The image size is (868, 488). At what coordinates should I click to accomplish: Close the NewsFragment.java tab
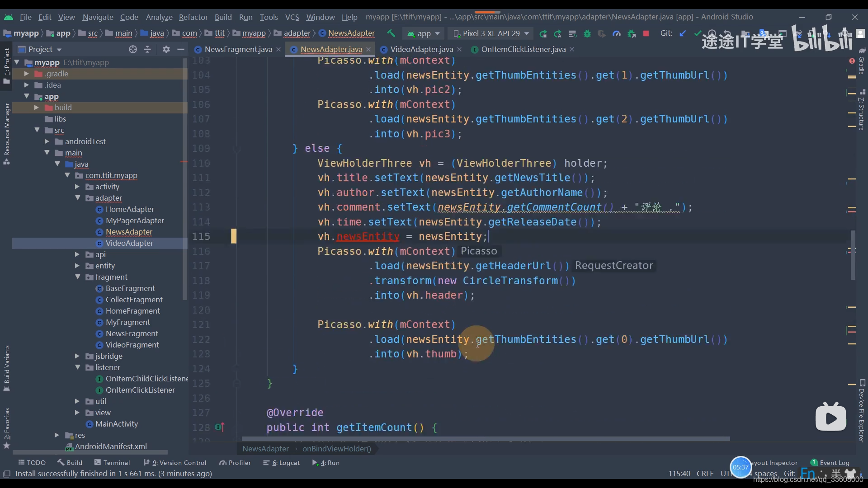click(278, 49)
